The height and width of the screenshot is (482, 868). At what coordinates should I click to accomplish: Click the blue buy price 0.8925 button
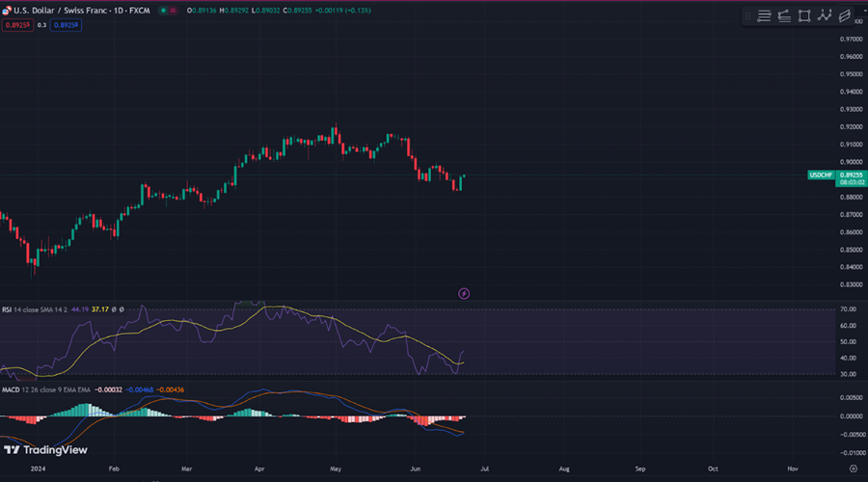tap(67, 25)
